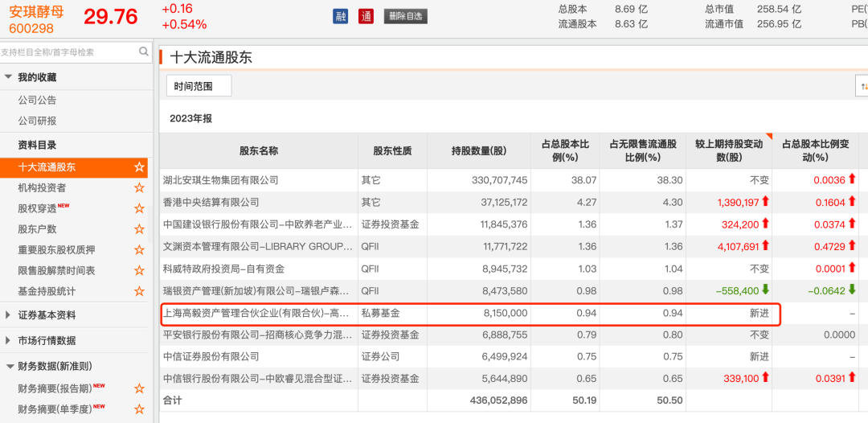868x423 pixels.
Task: Click the 资料目录 sidebar heading
Action: [37, 145]
